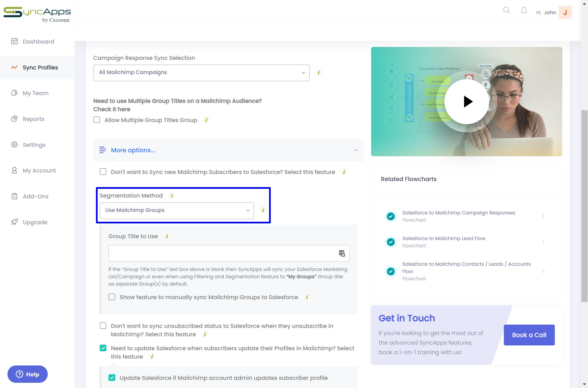Click check icon for Contacts / Leads / Accounts Flow
Image resolution: width=588 pixels, height=388 pixels.
click(x=391, y=271)
